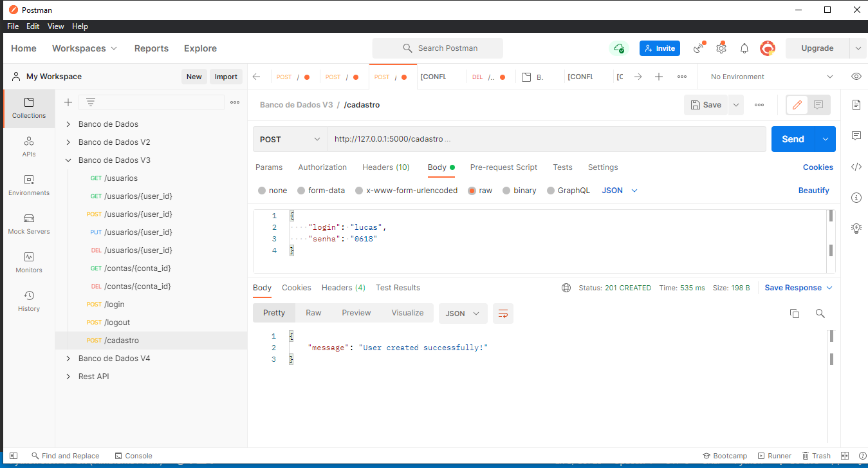
Task: Open the POST method dropdown
Action: [289, 138]
